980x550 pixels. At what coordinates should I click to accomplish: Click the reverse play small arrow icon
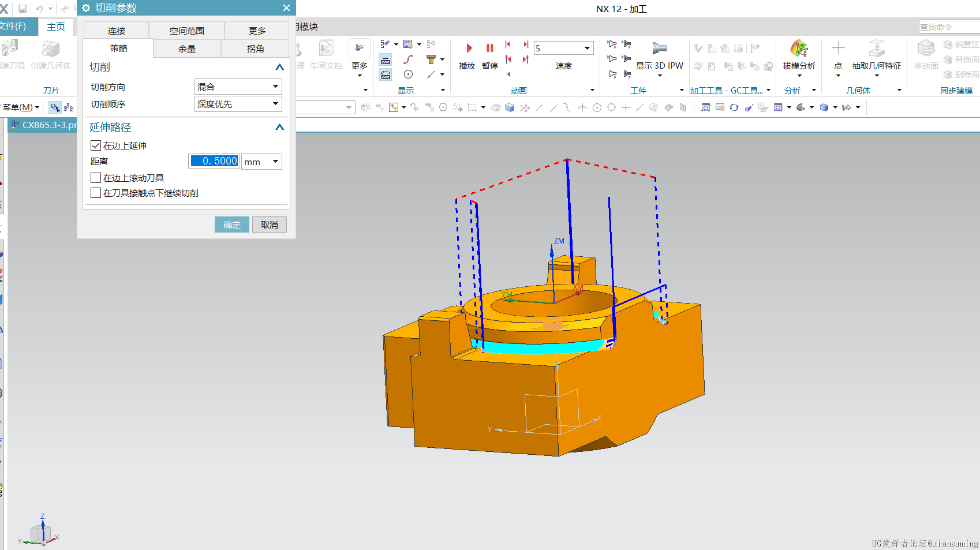click(x=508, y=74)
